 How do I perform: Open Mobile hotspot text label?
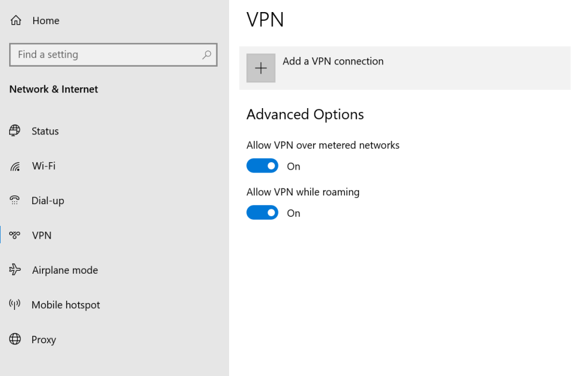65,305
